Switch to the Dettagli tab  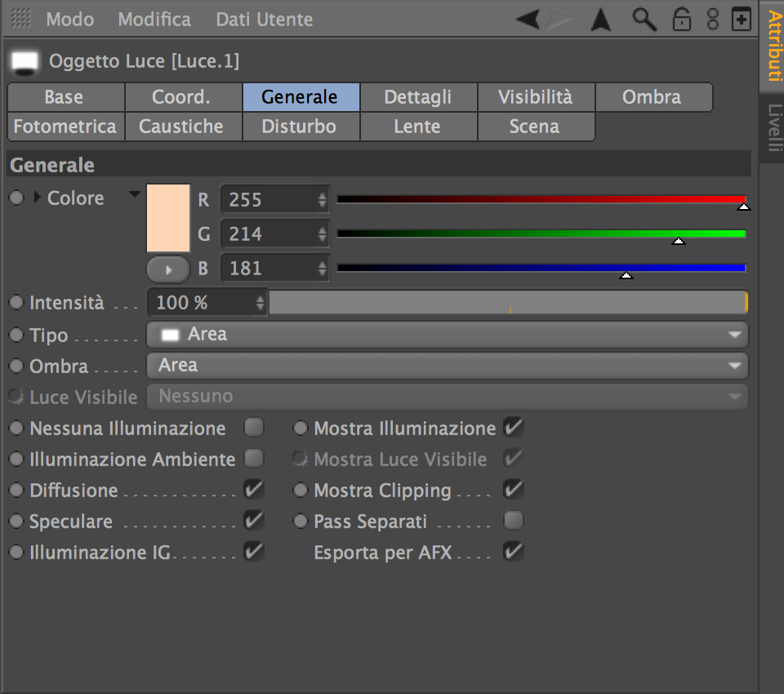pos(417,97)
